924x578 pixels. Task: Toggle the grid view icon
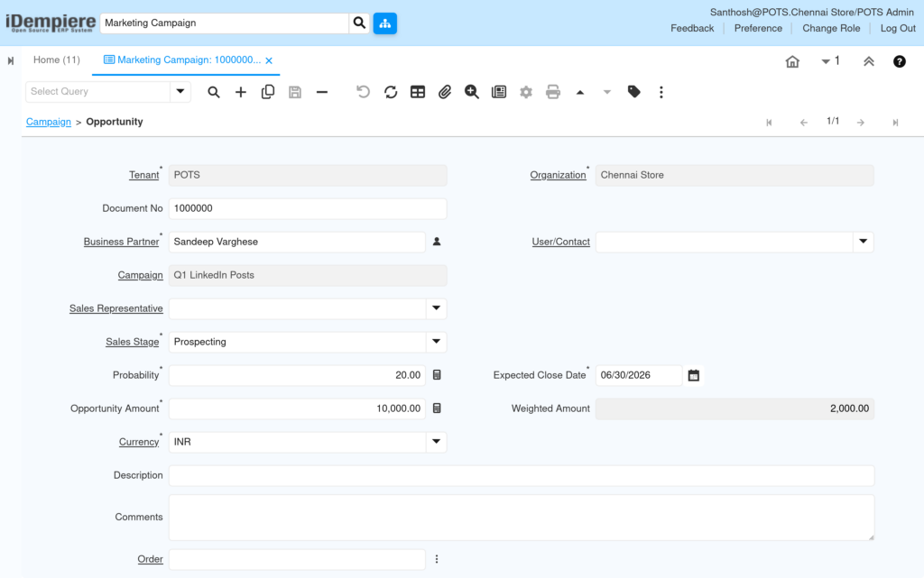click(x=418, y=92)
